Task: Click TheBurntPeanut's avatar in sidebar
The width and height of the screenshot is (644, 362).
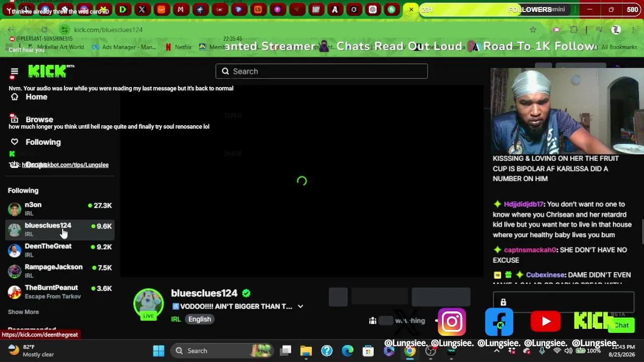Action: coord(15,292)
